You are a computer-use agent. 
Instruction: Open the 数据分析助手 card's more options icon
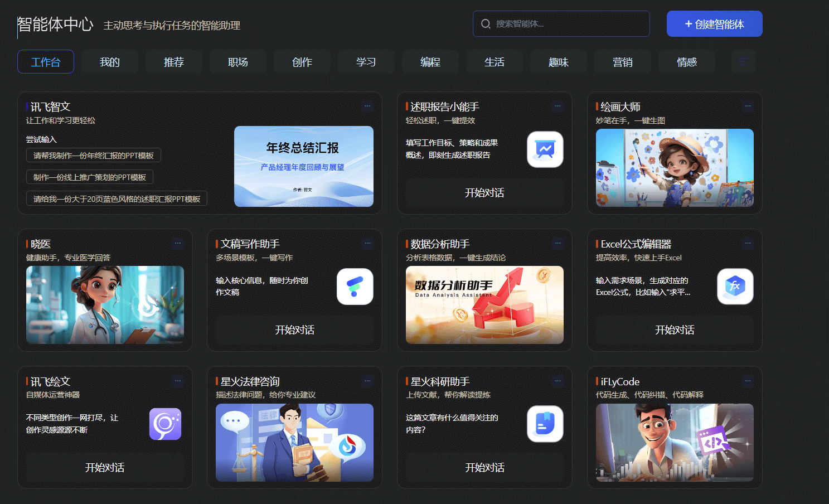(557, 243)
